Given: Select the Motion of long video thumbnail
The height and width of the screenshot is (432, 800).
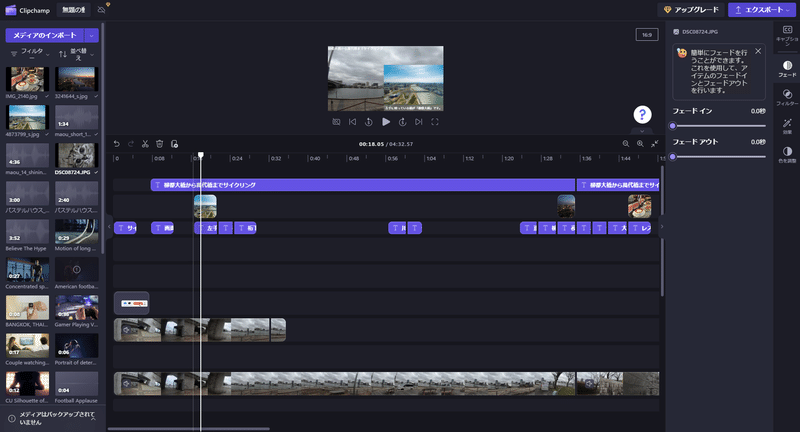Looking at the screenshot, I should coord(77,232).
